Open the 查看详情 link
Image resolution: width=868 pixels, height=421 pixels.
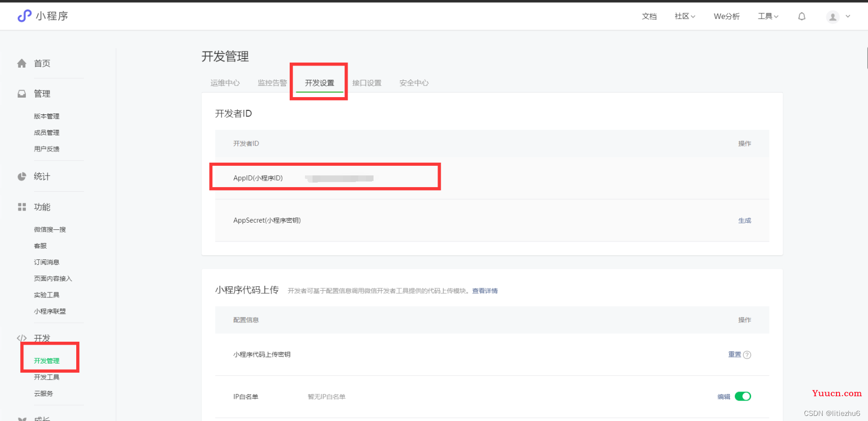[x=485, y=291]
